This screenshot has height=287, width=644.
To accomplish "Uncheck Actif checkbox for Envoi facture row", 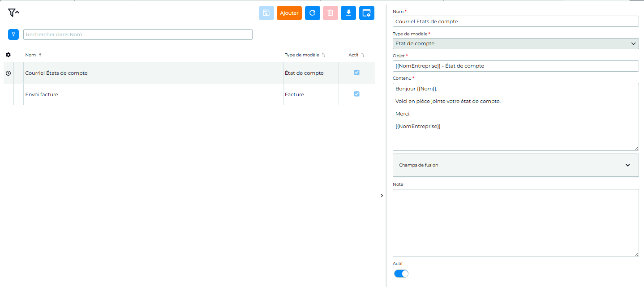I will (357, 94).
